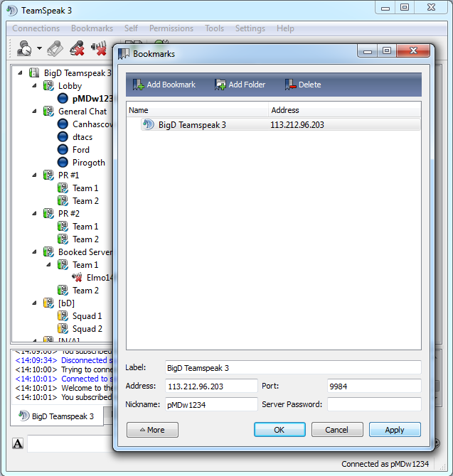Open the Bookmarks menu
The width and height of the screenshot is (453, 476).
[x=92, y=28]
